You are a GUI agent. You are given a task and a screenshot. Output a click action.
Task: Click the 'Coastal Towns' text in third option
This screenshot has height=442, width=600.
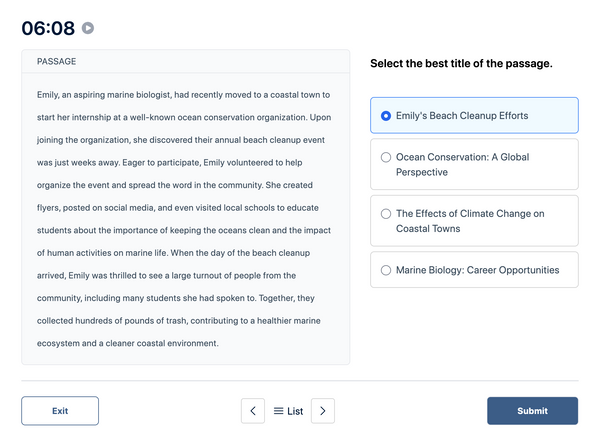point(428,228)
